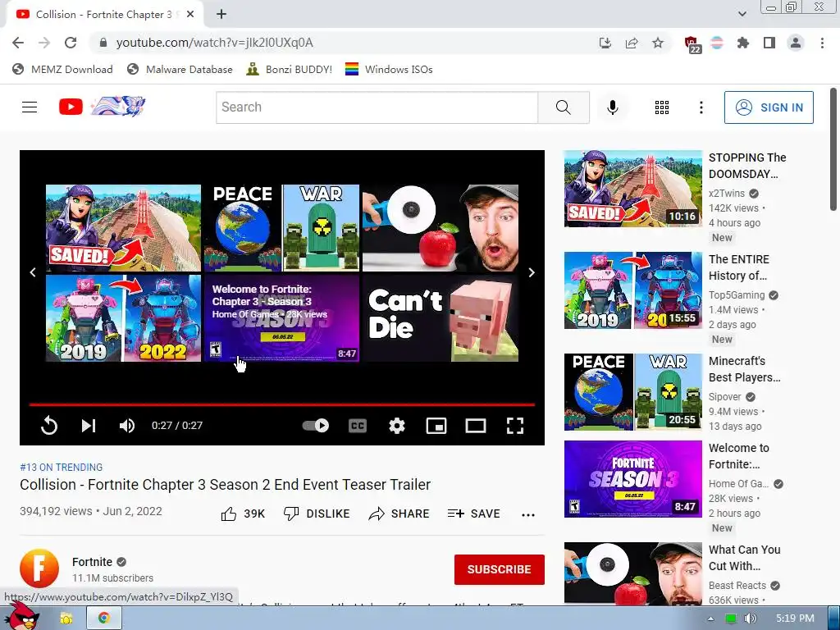Replay the video
Image resolution: width=840 pixels, height=630 pixels.
click(x=48, y=426)
